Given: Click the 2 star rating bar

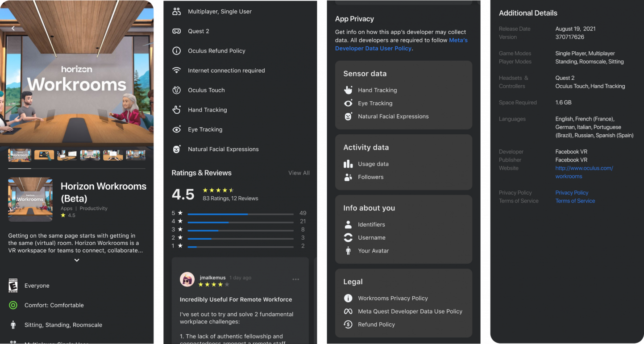Looking at the screenshot, I should (241, 239).
